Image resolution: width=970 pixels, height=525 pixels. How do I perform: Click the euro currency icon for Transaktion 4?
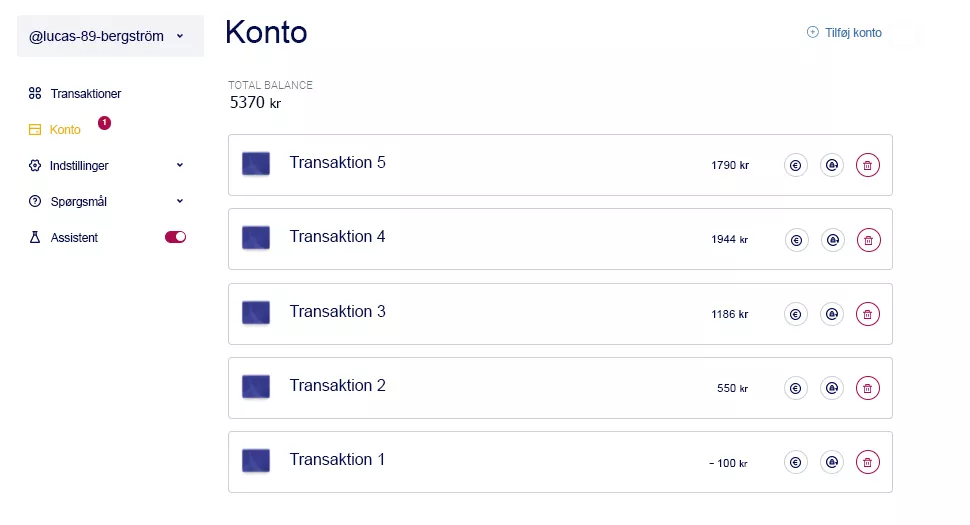pos(796,240)
